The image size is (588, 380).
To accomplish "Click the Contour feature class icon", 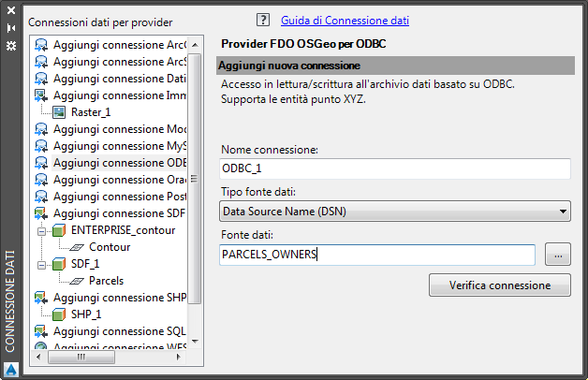I will pos(78,247).
